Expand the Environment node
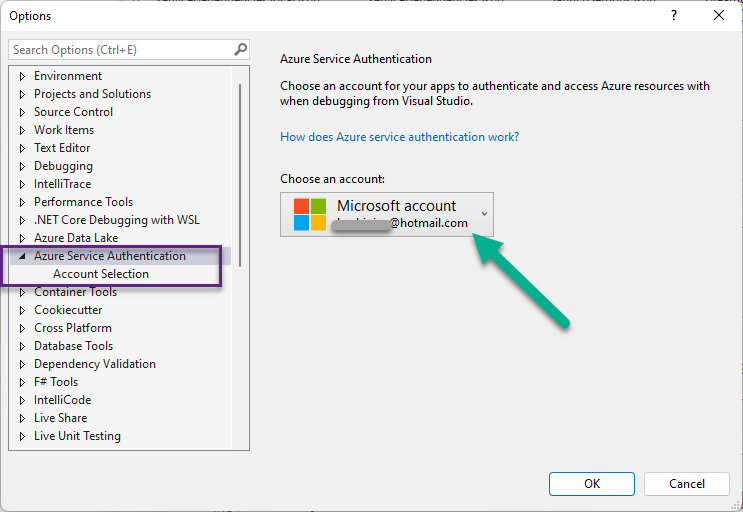The image size is (743, 512). coord(22,76)
